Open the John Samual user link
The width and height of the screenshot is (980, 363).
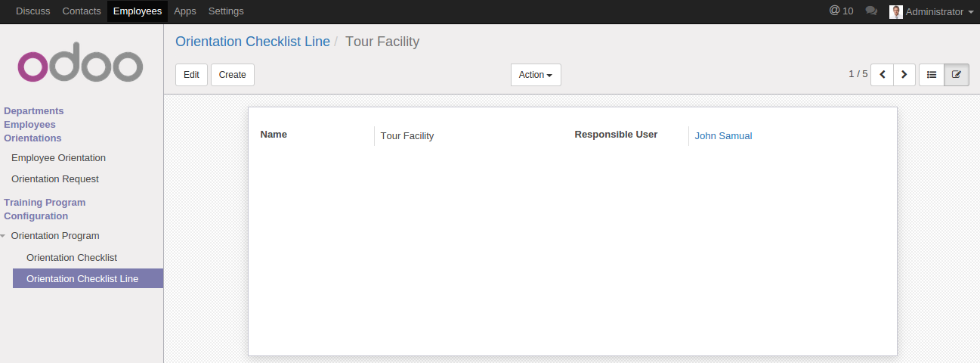pyautogui.click(x=723, y=136)
